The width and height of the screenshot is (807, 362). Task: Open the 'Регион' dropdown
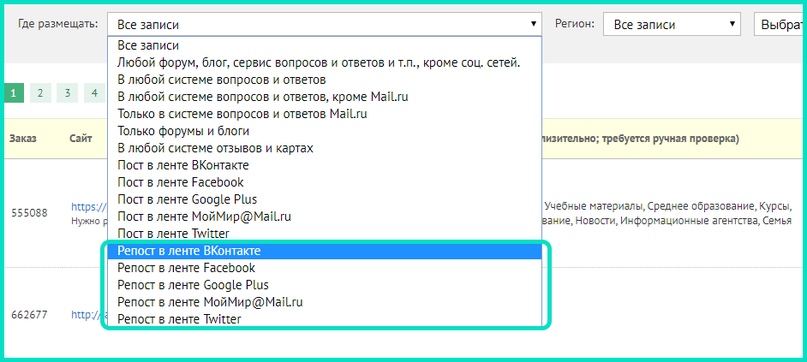(672, 24)
